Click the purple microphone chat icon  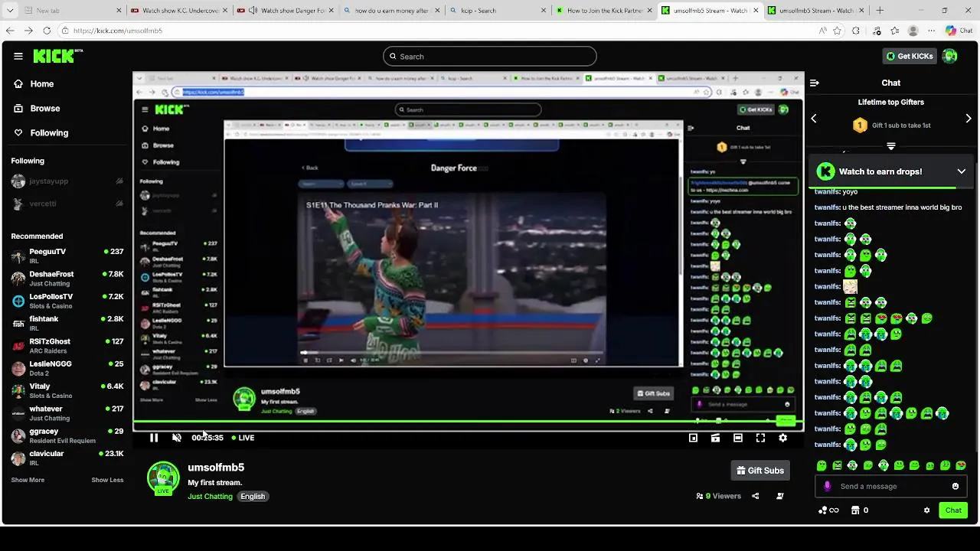[x=827, y=487]
